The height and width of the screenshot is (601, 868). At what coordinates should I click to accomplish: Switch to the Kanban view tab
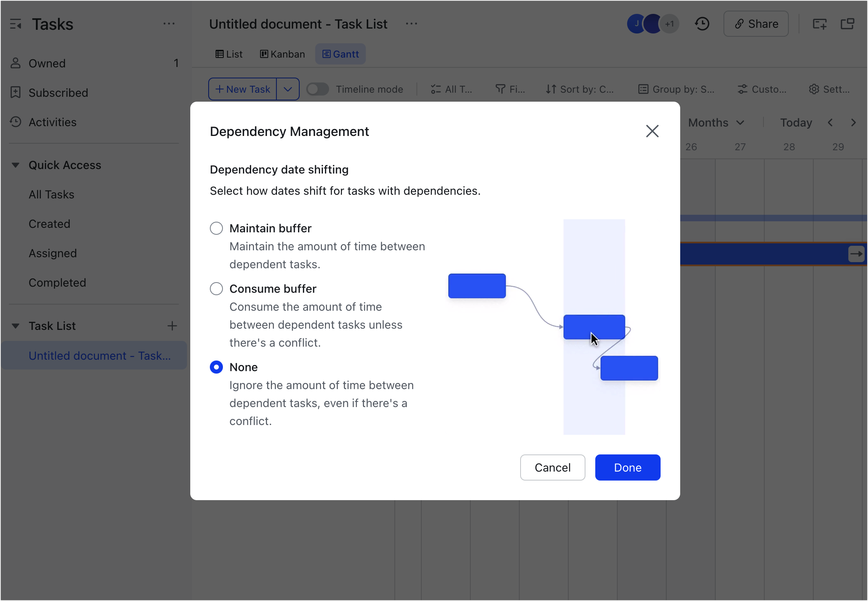point(282,53)
